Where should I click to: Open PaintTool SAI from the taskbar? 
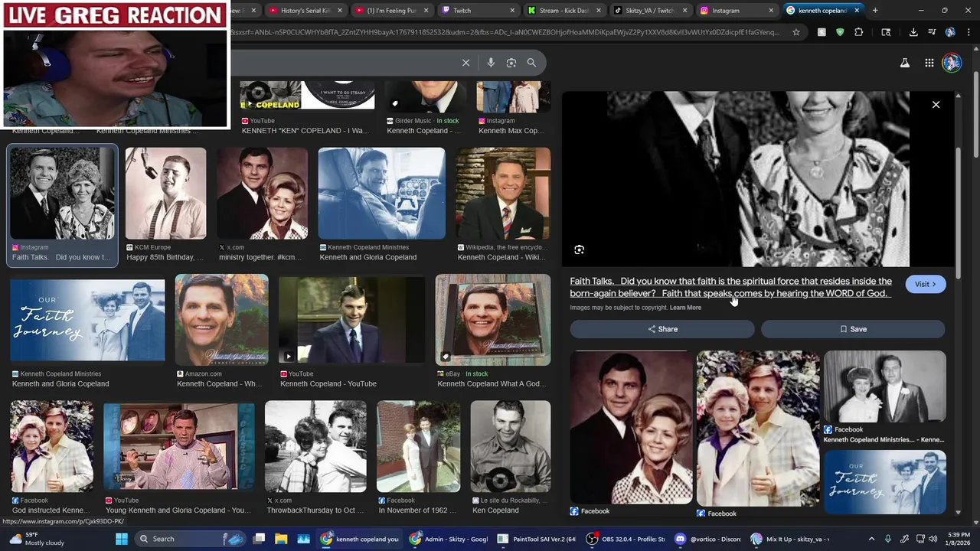pos(536,539)
